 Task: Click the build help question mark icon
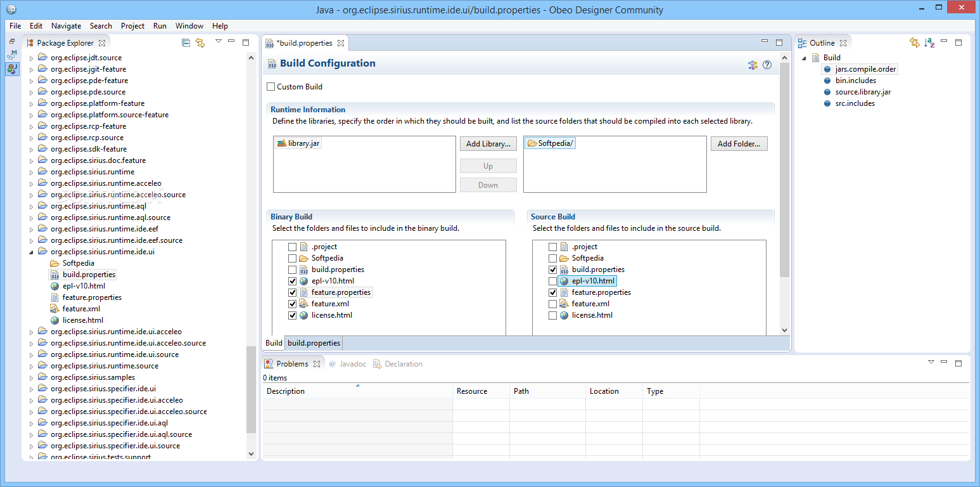(767, 65)
